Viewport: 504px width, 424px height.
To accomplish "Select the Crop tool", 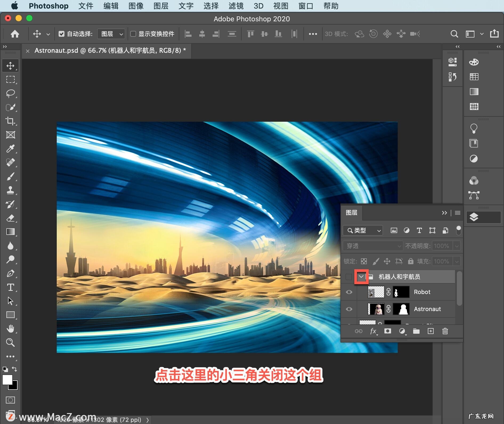I will point(10,121).
